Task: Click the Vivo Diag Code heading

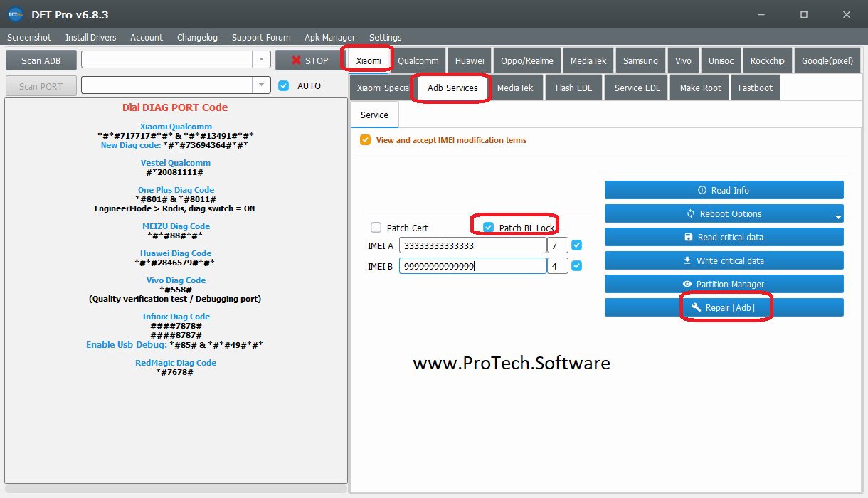Action: pos(176,280)
